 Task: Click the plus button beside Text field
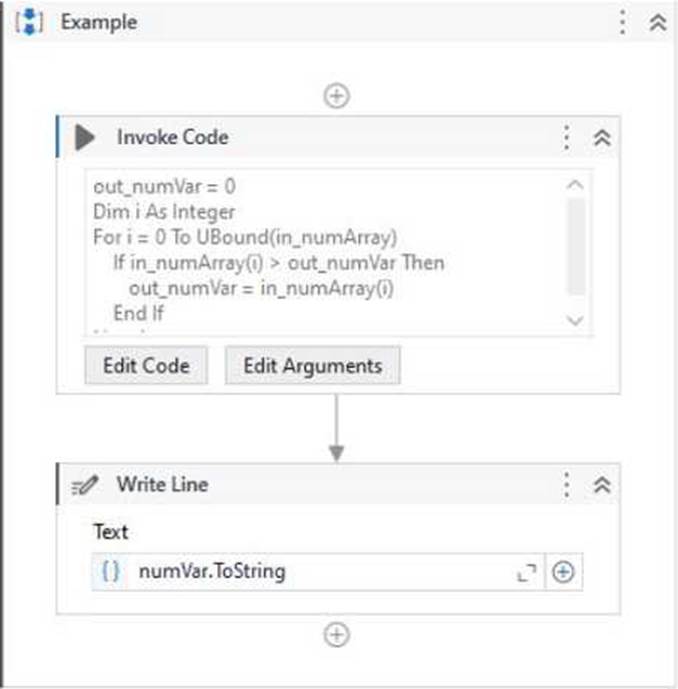(563, 572)
